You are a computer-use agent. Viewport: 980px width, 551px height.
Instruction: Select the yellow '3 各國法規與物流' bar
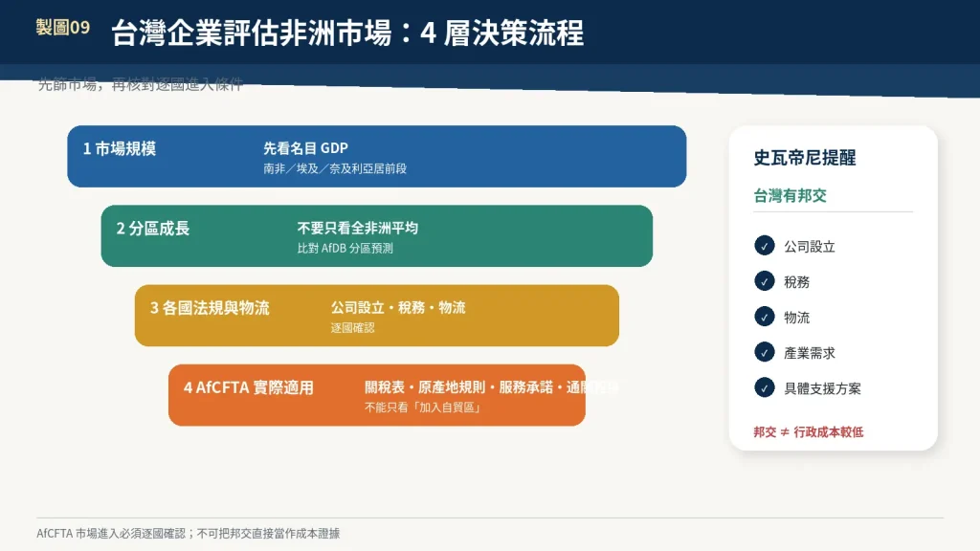coord(377,316)
